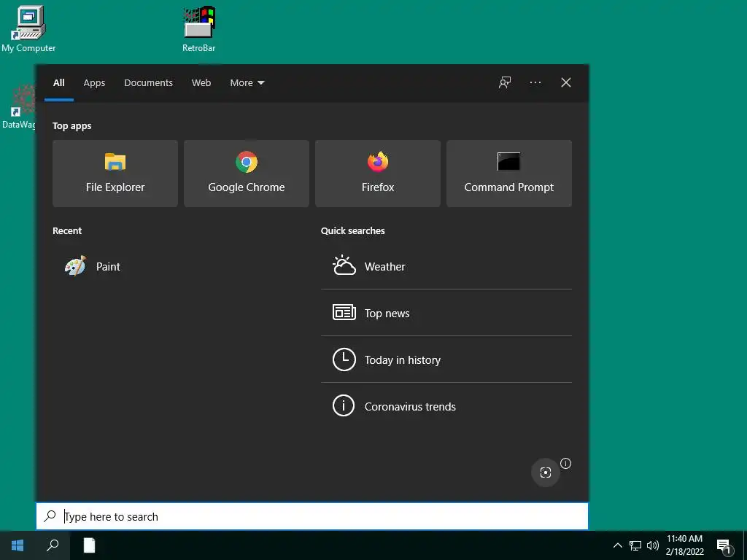Open File Explorer from Top apps
The height and width of the screenshot is (560, 747).
click(115, 174)
